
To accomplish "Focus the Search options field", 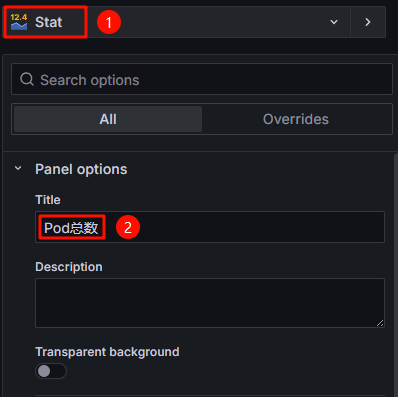I will point(202,80).
